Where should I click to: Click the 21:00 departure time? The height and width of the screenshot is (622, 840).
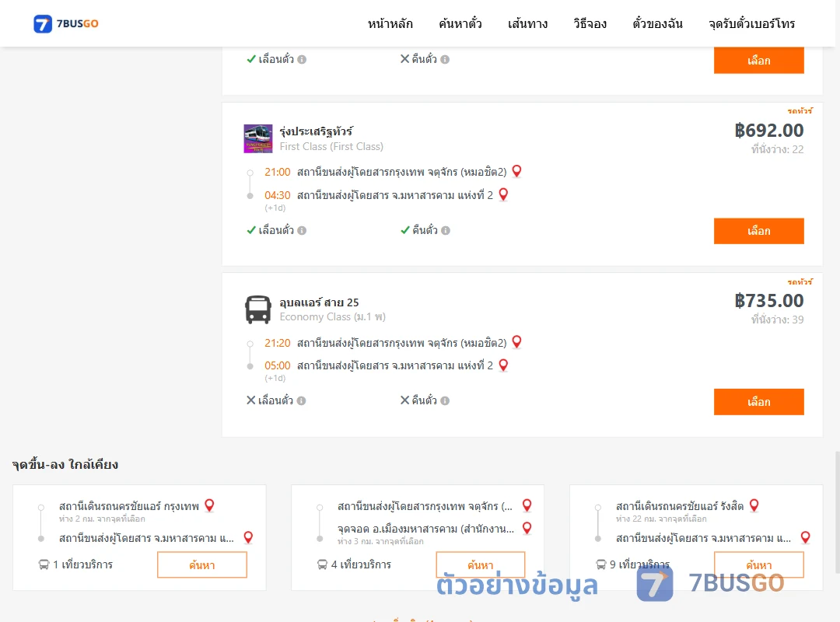tap(278, 172)
